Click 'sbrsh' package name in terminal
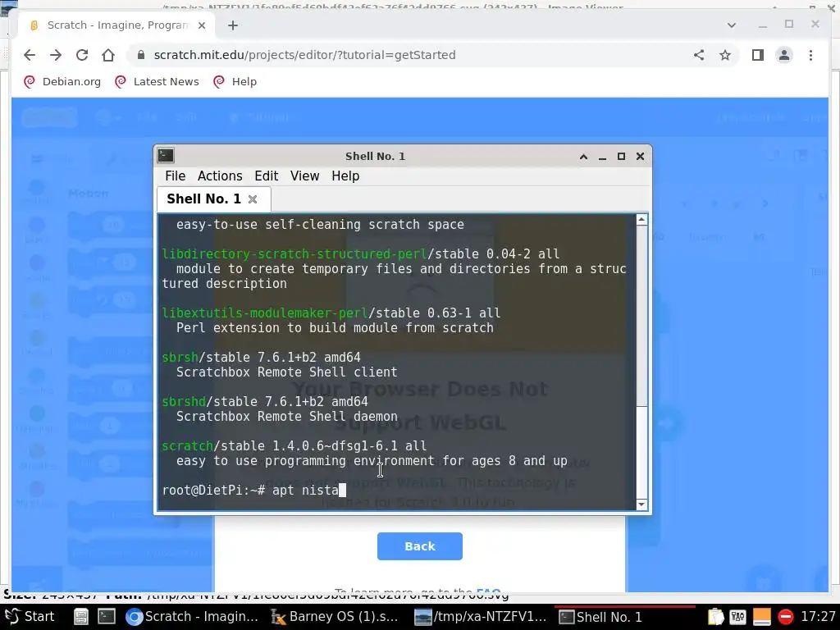 [180, 358]
